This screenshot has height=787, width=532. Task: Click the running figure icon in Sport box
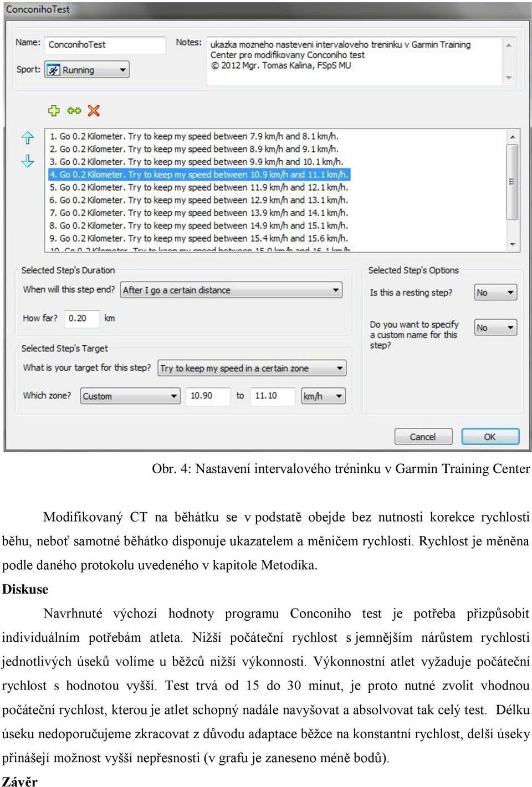click(x=53, y=70)
